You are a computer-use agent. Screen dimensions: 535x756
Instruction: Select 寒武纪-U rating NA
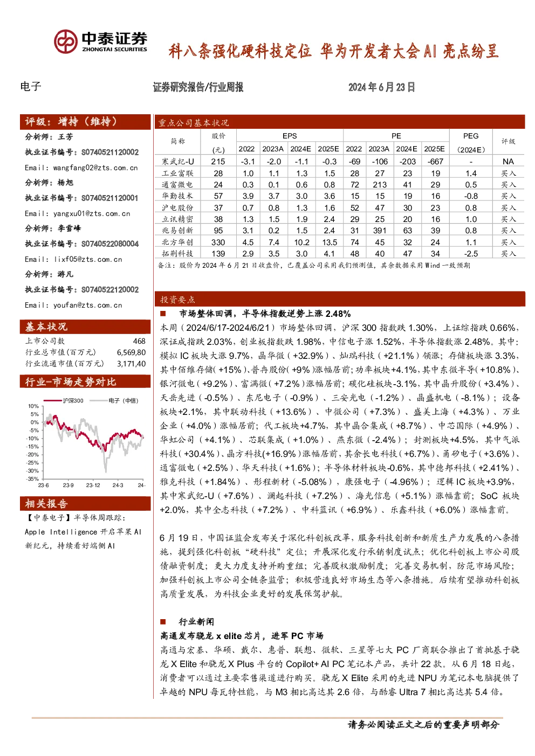508,162
